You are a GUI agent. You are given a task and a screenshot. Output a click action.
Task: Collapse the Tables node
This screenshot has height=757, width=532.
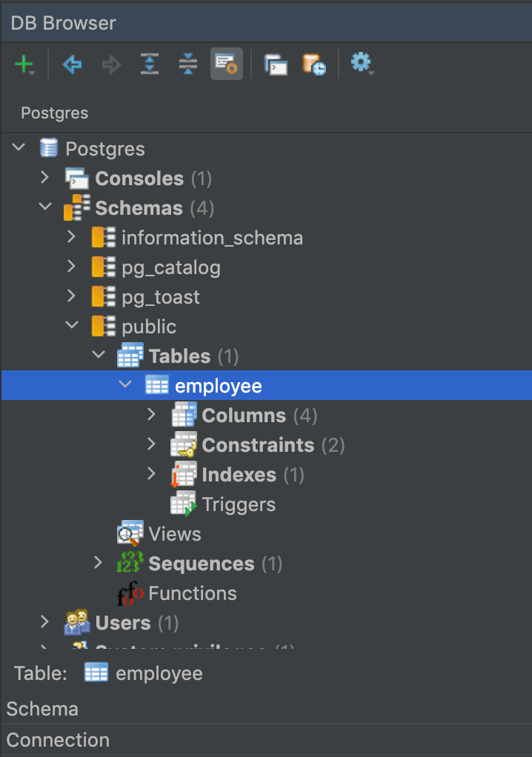(x=98, y=354)
